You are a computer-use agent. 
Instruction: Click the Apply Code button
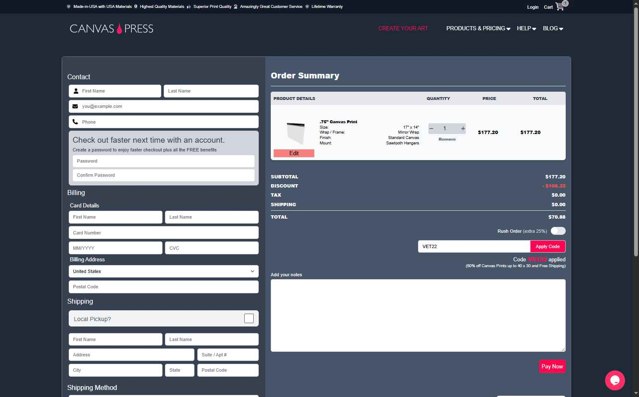547,247
